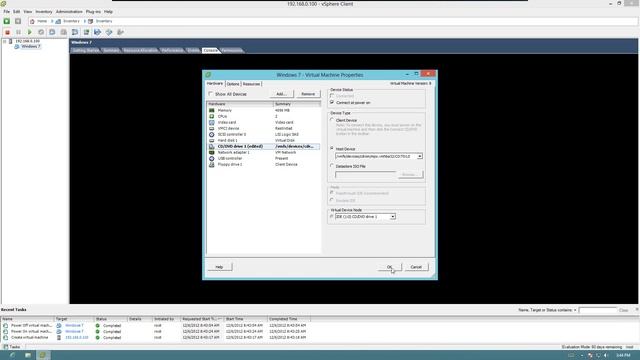
Task: Click the Add... button
Action: (281, 94)
